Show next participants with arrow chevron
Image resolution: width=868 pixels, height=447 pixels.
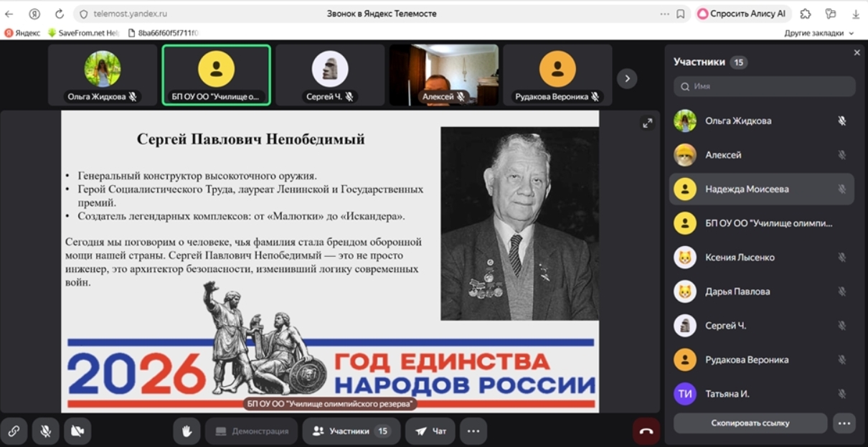pyautogui.click(x=627, y=78)
